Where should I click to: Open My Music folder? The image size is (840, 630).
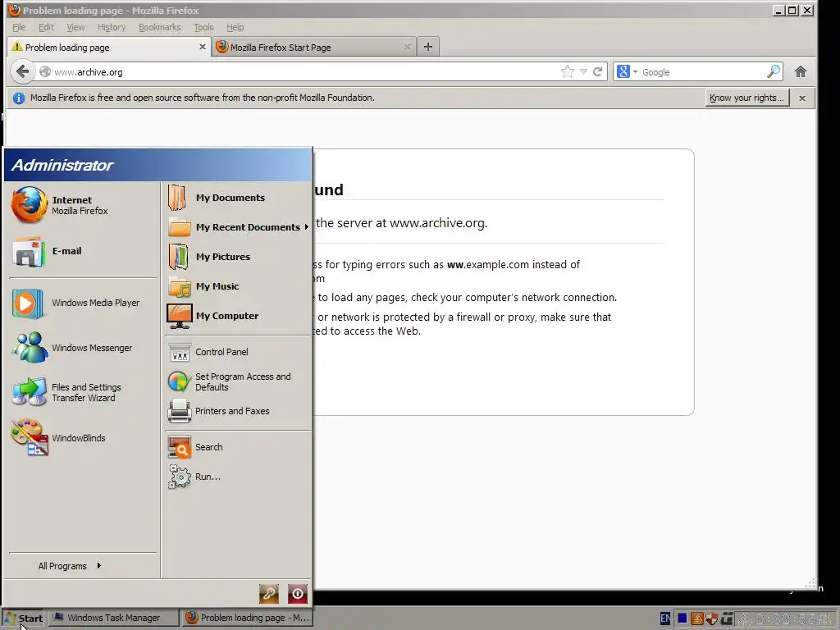click(x=237, y=286)
